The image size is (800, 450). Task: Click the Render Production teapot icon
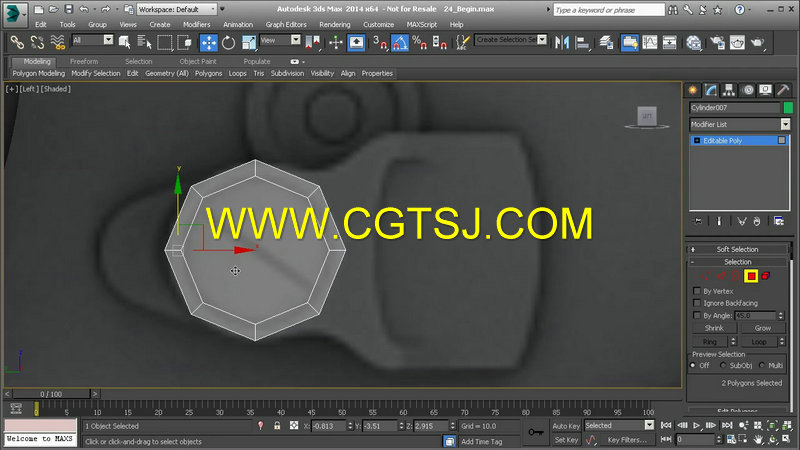[x=758, y=42]
